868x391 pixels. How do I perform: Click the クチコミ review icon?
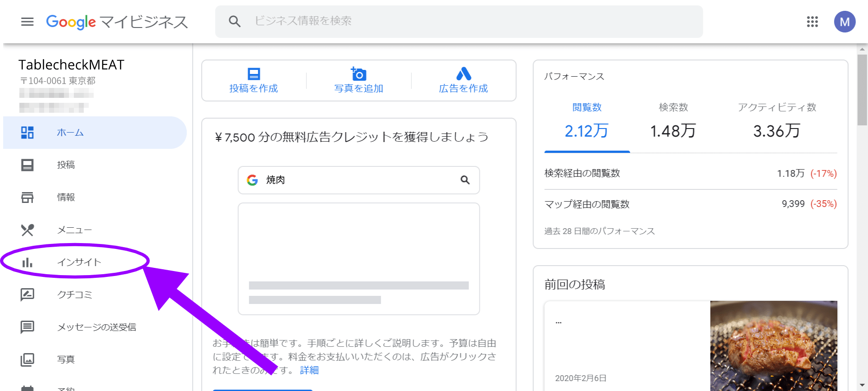coord(27,294)
